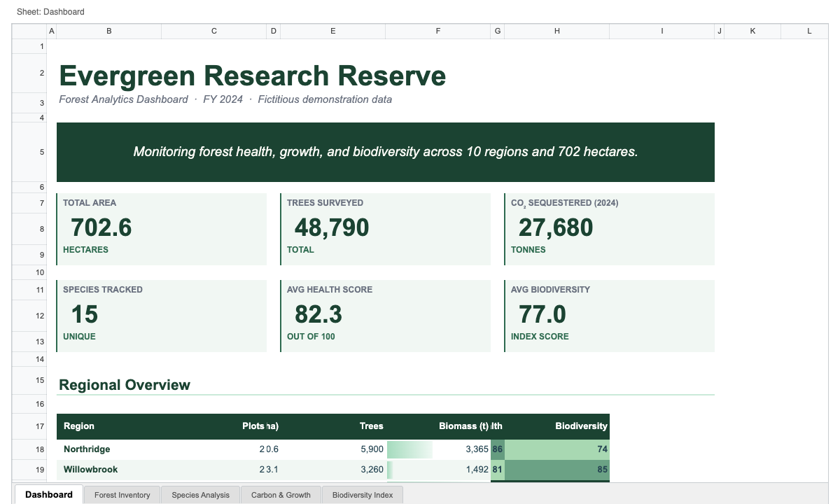Click the Northridge region cell
This screenshot has height=504, width=840.
tap(87, 449)
